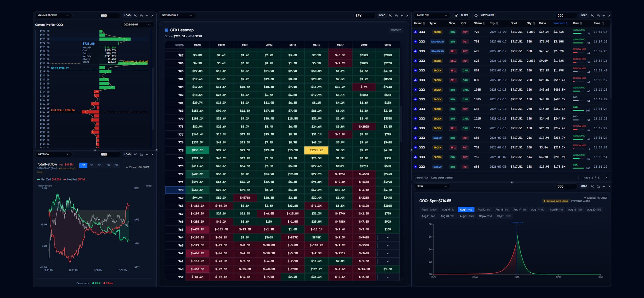Open the Gamma Profile panel type dropdown

(53, 16)
